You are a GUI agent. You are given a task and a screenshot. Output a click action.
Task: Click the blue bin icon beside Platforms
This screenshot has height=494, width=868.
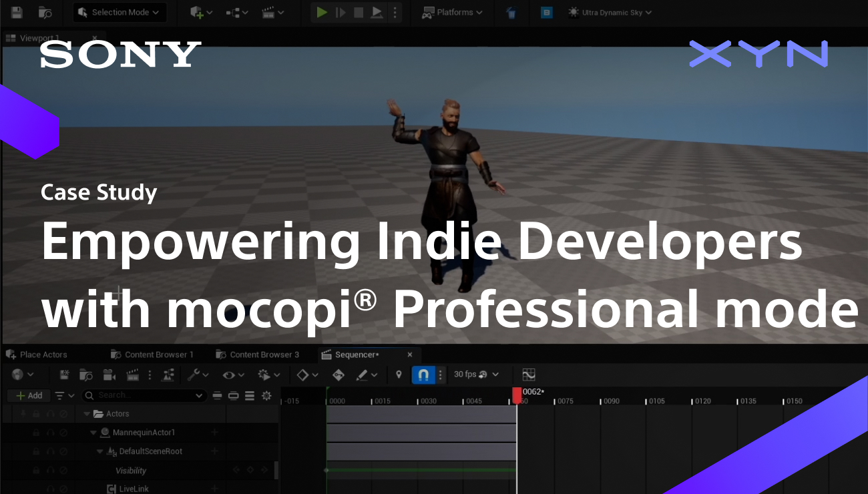pos(511,12)
